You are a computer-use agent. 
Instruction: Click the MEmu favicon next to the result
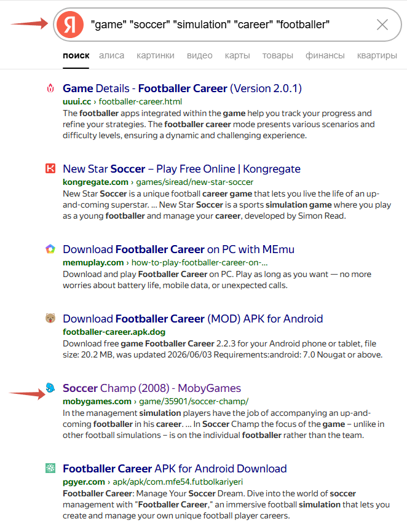point(50,249)
